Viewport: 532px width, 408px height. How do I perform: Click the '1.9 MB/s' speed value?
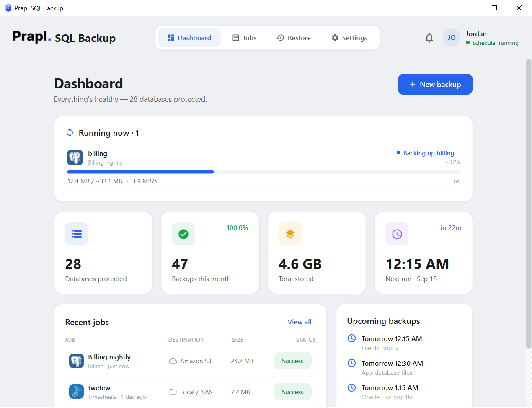145,181
